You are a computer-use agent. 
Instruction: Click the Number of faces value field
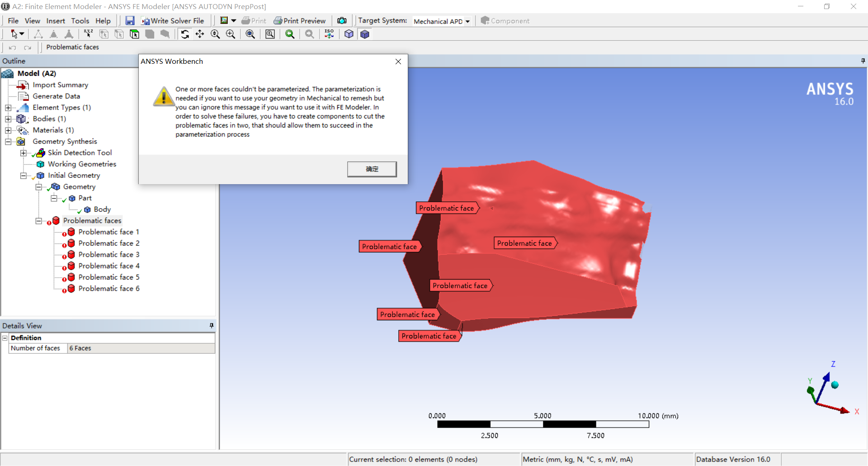click(141, 348)
